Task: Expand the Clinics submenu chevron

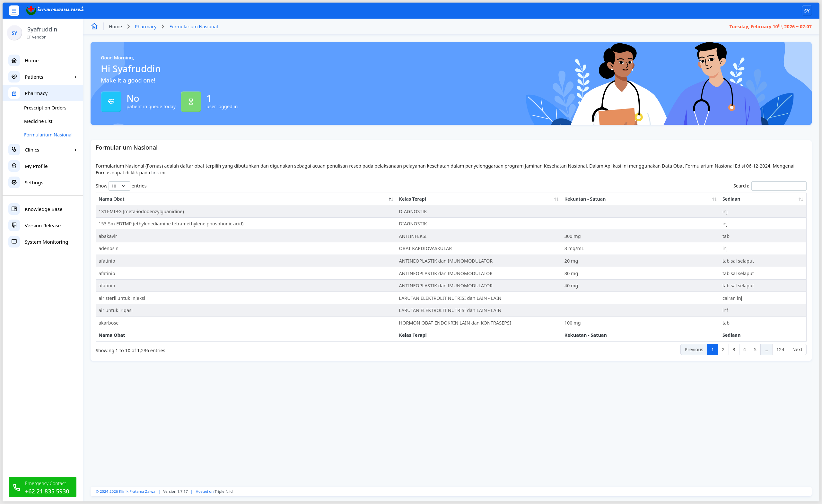Action: pos(75,150)
